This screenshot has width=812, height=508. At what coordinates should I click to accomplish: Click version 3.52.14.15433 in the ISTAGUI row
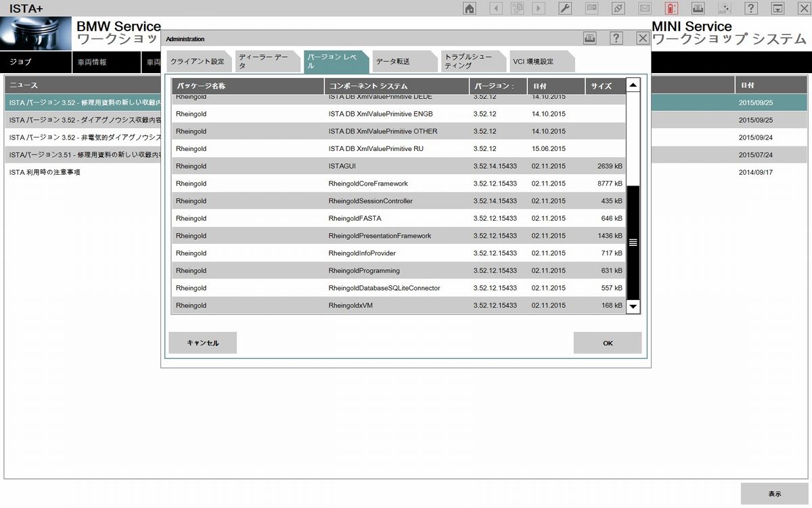tap(495, 166)
